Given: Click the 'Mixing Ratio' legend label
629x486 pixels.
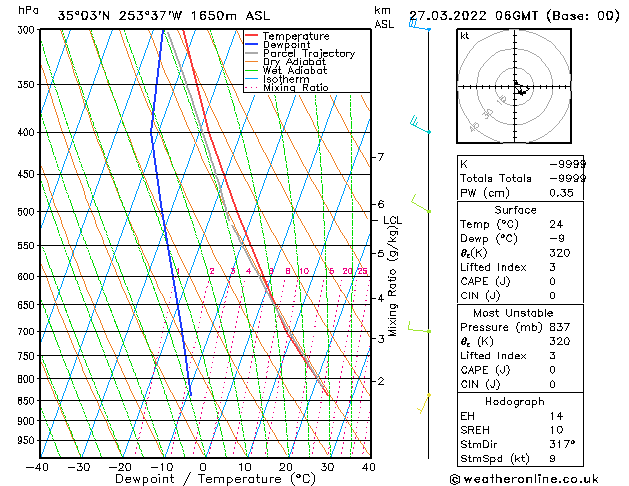Looking at the screenshot, I should click(x=296, y=88).
